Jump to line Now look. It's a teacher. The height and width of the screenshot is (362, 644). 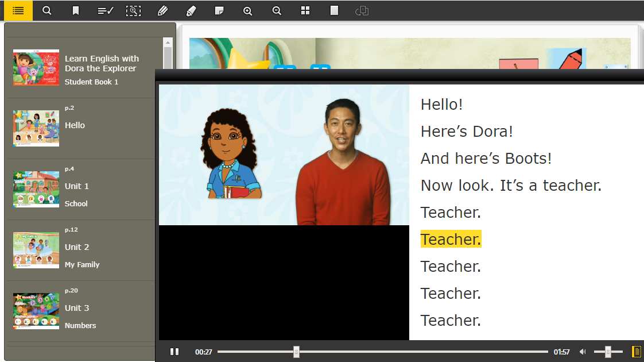coord(511,186)
